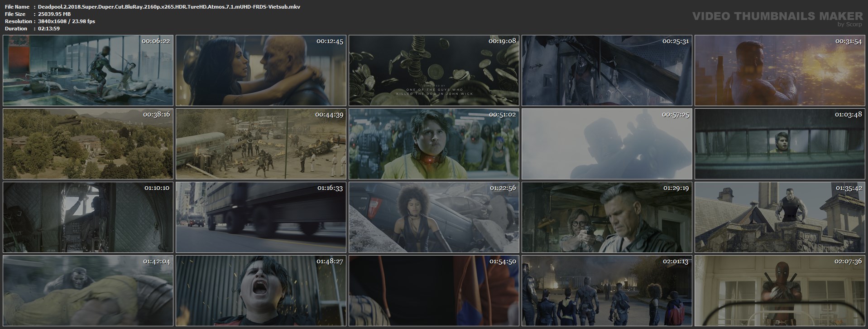The image size is (868, 329).
Task: Select the thumbnail at 00:25:31
Action: pos(607,71)
